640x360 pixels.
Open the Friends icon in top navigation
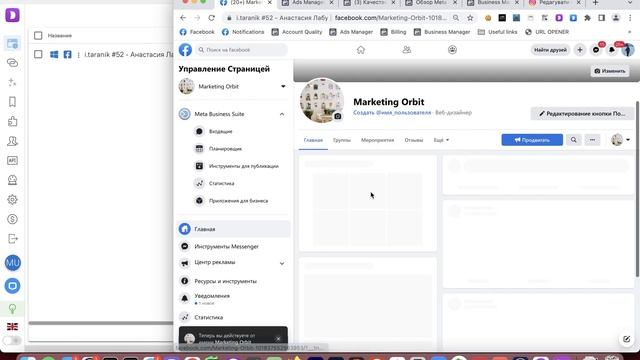[x=407, y=50]
